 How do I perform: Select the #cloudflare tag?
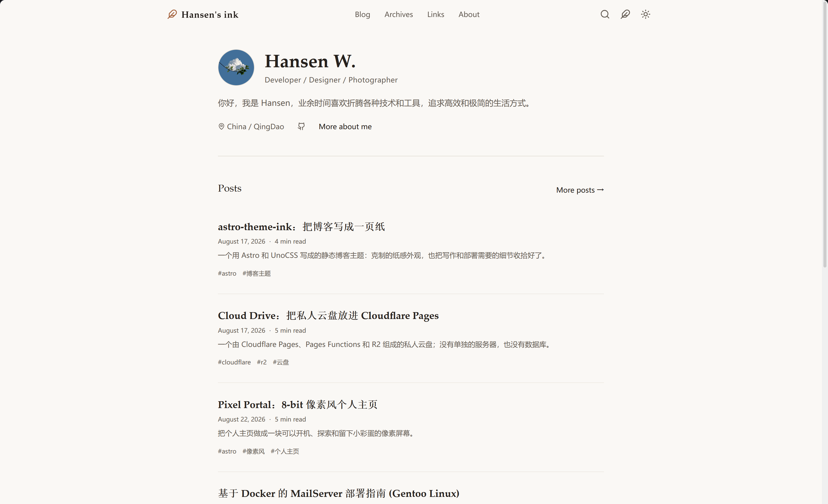point(234,362)
